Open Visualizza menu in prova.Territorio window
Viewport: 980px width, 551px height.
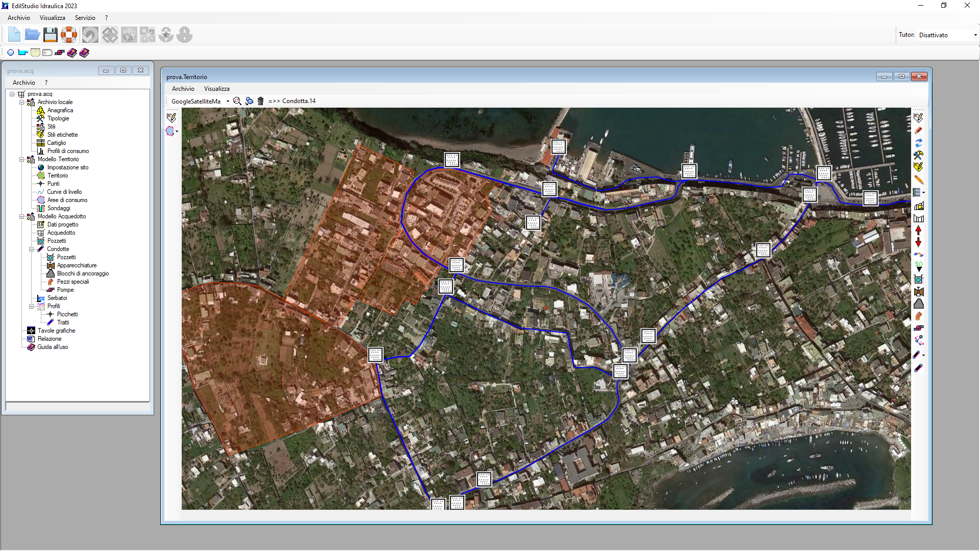coord(217,89)
